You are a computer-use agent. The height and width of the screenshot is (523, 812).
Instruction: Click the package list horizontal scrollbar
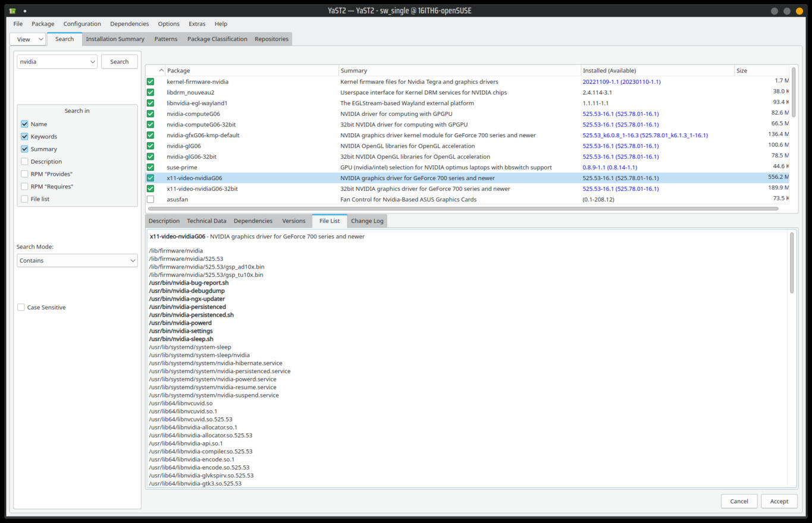(463, 209)
